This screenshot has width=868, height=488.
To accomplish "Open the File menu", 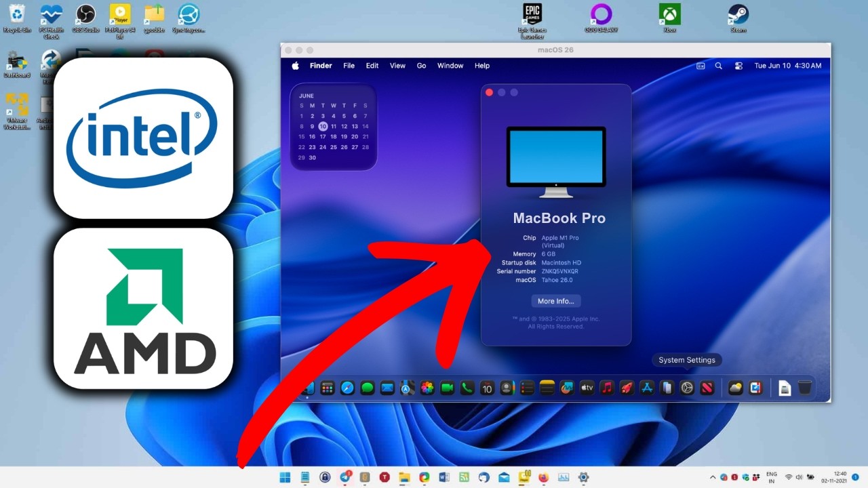I will pos(349,66).
